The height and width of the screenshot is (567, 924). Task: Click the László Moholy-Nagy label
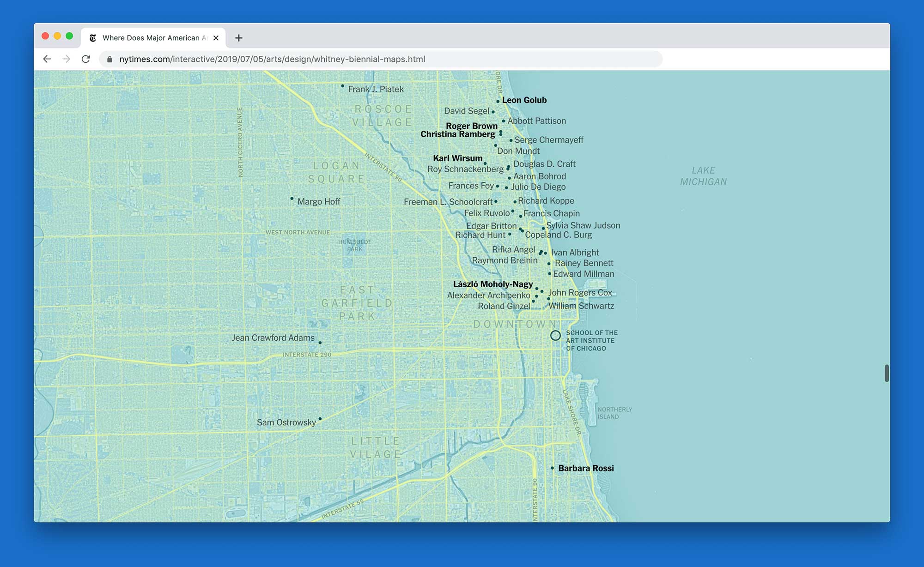492,284
